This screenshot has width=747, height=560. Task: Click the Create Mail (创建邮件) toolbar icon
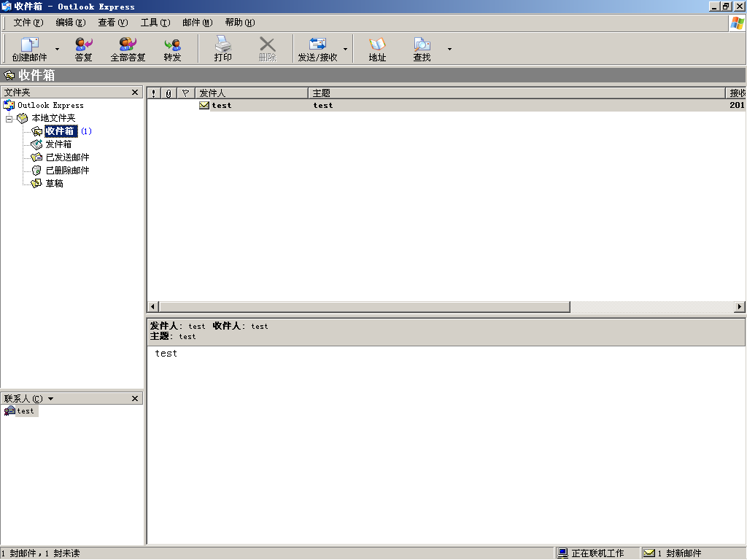click(x=29, y=49)
